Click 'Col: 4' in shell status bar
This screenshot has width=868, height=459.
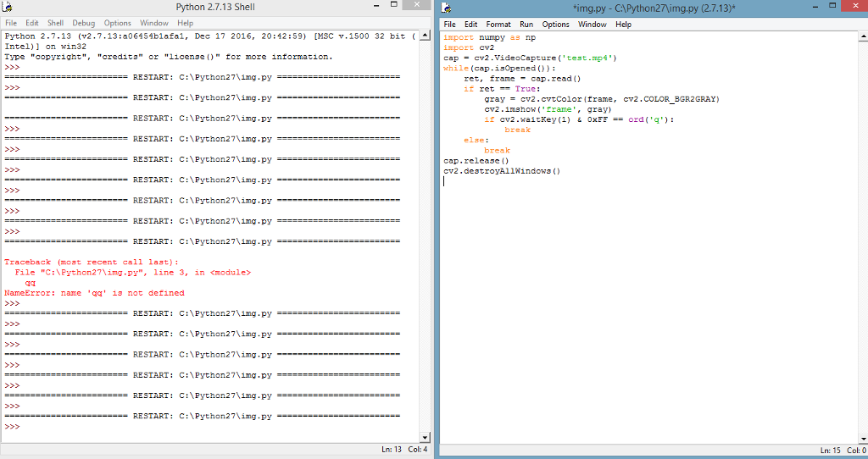coord(418,450)
